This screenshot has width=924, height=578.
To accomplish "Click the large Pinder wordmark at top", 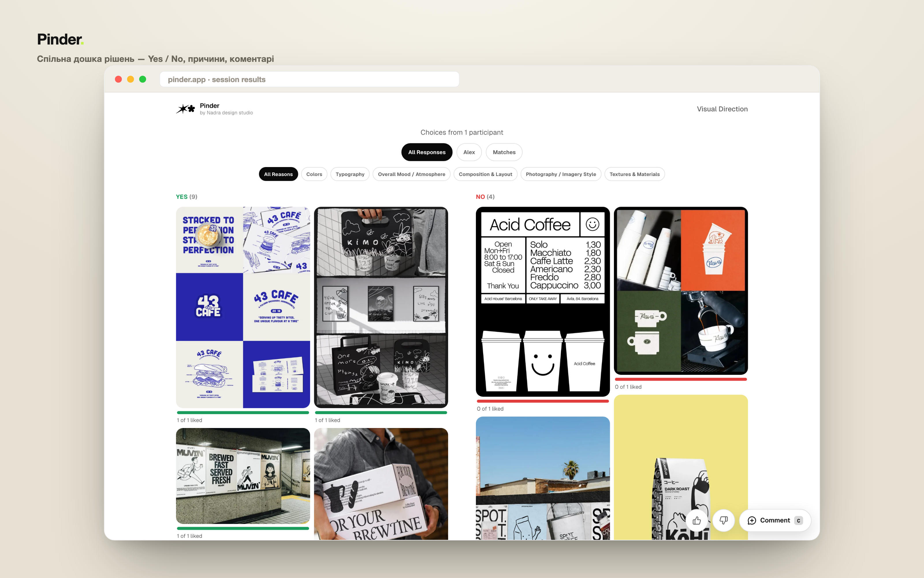I will pyautogui.click(x=60, y=39).
